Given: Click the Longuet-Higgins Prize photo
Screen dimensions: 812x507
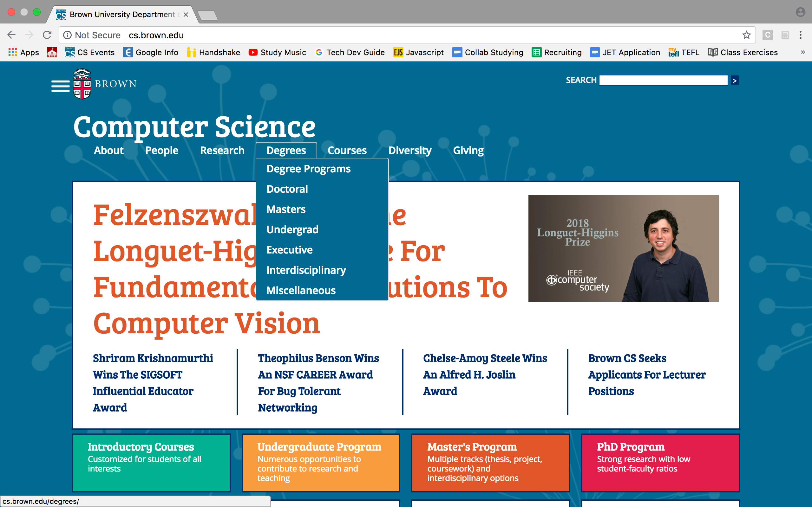Looking at the screenshot, I should (x=623, y=248).
